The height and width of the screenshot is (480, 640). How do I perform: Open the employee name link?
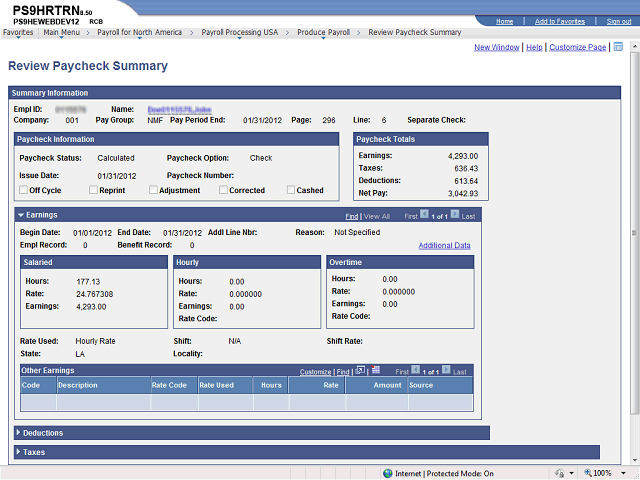[180, 109]
